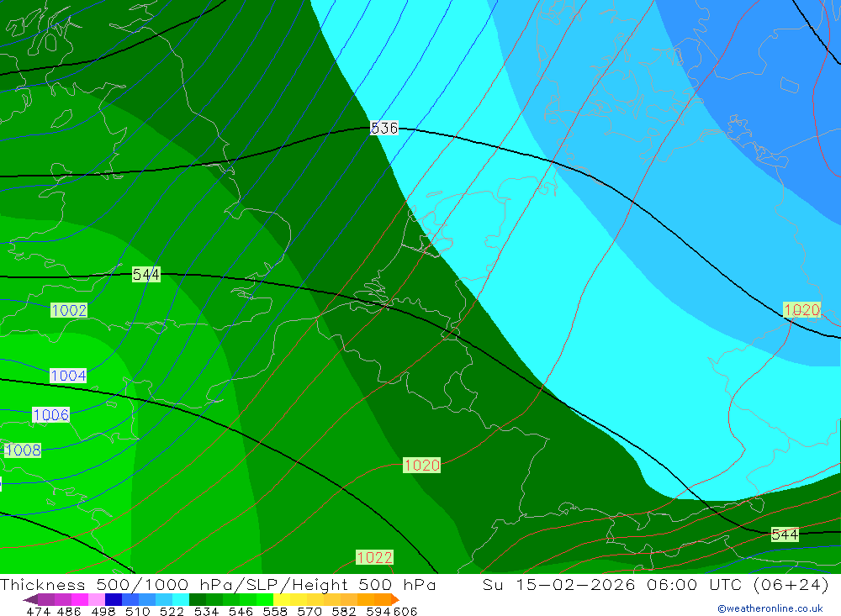Viewport: 841px width, 616px height.
Task: Select the blue 1006 isobar label
Action: 51,414
